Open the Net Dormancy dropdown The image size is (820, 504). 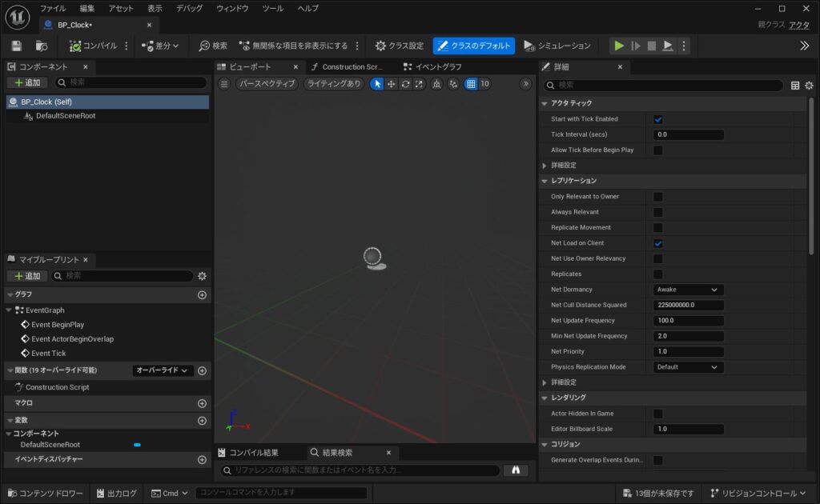688,290
